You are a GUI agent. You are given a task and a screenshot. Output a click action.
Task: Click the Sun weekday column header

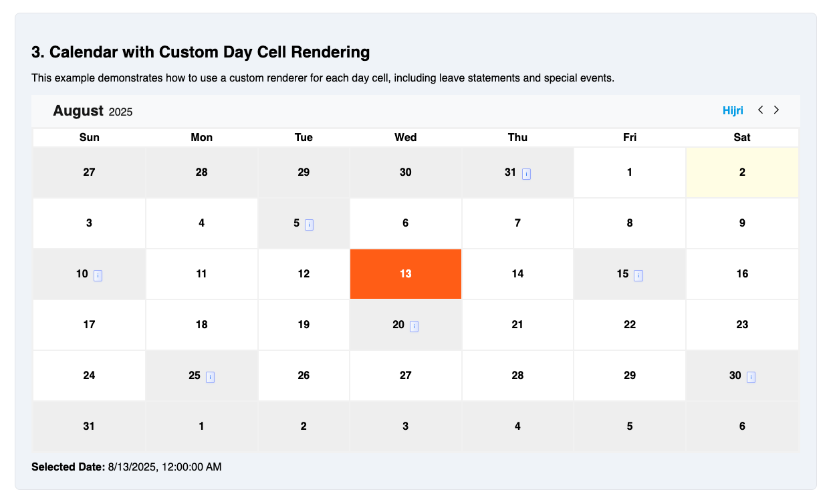point(89,137)
